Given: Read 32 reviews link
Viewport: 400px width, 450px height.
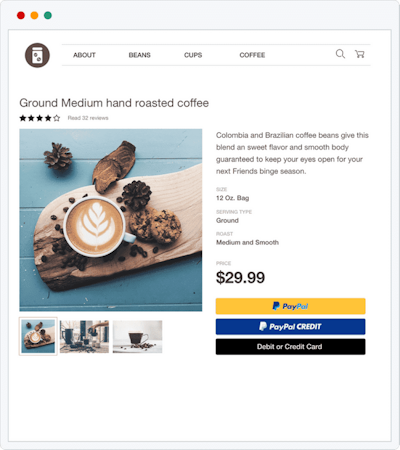Looking at the screenshot, I should [88, 118].
